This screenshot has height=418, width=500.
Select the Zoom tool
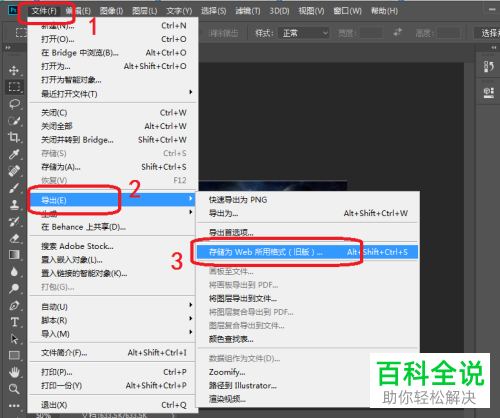(14, 389)
